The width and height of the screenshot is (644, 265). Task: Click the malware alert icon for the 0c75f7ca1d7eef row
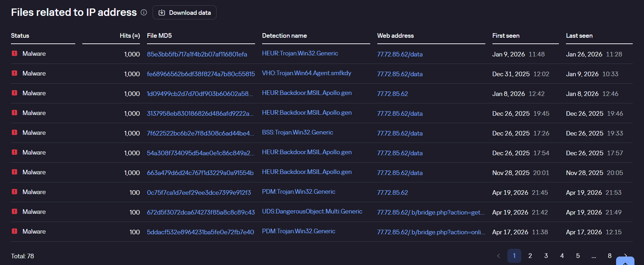coord(14,192)
